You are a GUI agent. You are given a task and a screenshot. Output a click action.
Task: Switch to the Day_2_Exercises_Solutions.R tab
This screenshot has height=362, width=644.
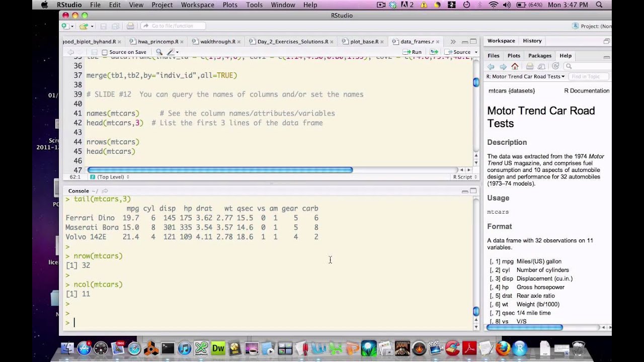[293, 42]
